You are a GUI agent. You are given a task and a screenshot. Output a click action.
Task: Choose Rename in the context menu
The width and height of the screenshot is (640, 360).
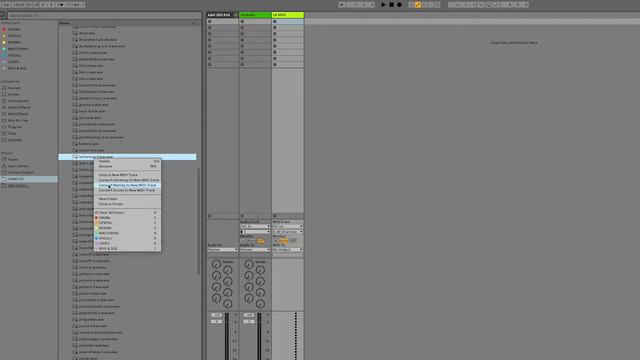pos(127,167)
